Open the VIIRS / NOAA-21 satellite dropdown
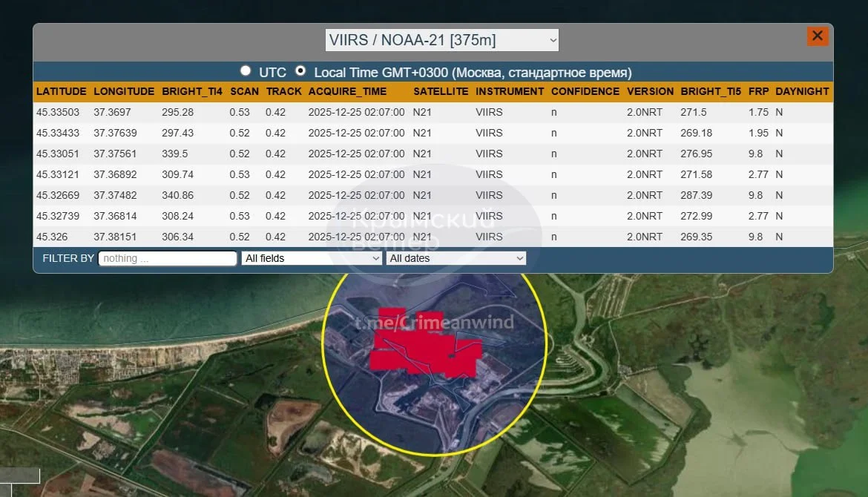This screenshot has height=497, width=868. point(441,40)
